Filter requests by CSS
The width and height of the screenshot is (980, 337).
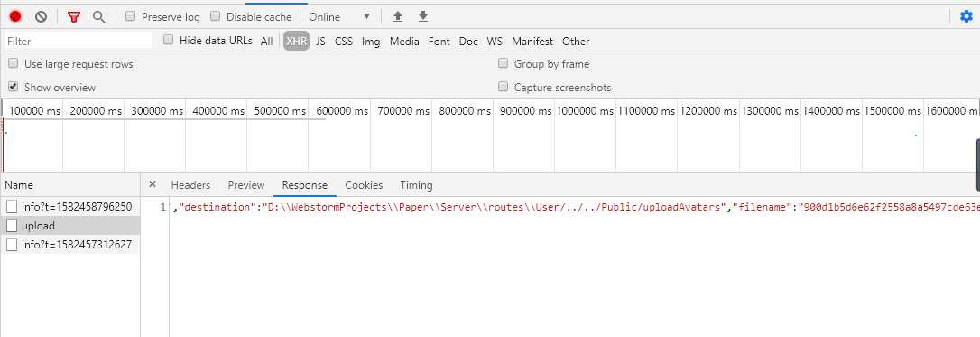tap(344, 42)
